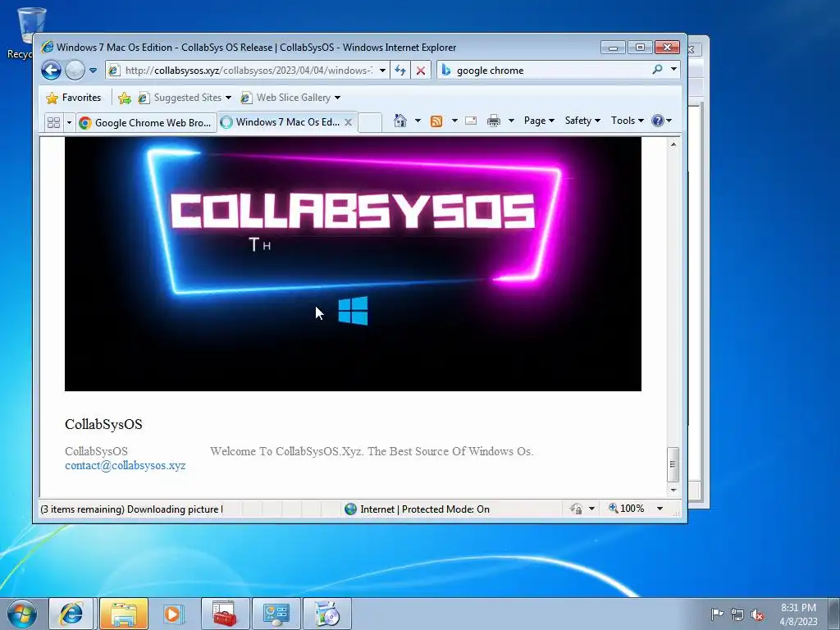Click the RSS Feeds icon
The height and width of the screenshot is (630, 840).
(x=436, y=121)
